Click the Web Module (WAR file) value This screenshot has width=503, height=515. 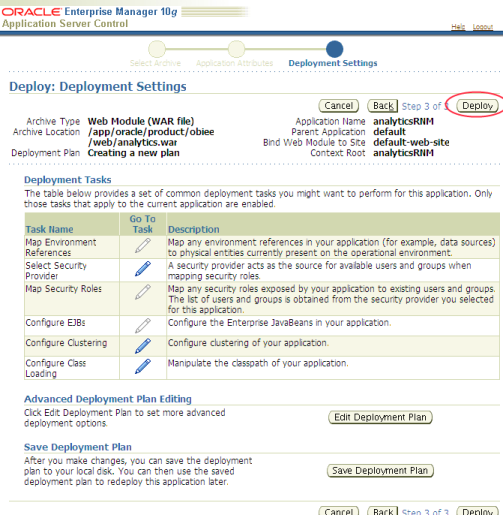point(141,121)
